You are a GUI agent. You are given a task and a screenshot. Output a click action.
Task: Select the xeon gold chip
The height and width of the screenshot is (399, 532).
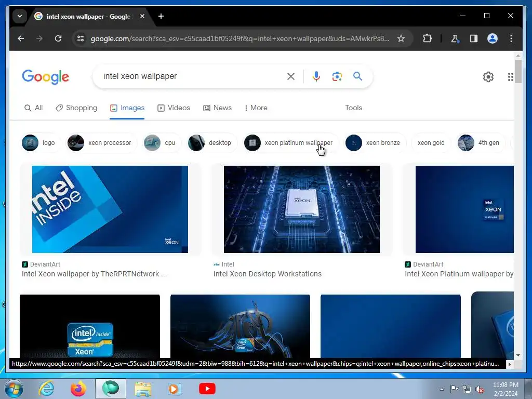point(431,143)
